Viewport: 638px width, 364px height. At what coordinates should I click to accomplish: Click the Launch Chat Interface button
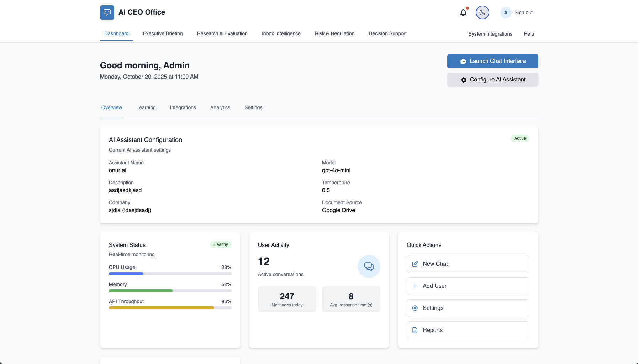[x=492, y=61]
